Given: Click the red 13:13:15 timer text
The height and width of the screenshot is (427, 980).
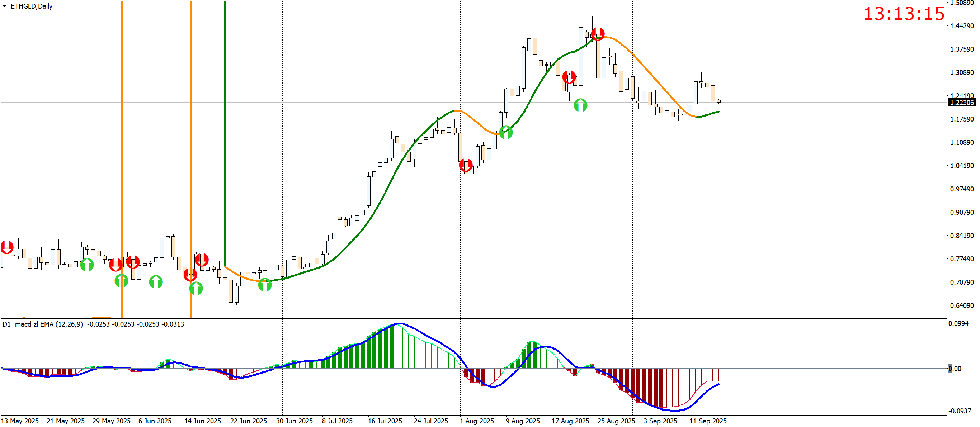Looking at the screenshot, I should click(904, 14).
